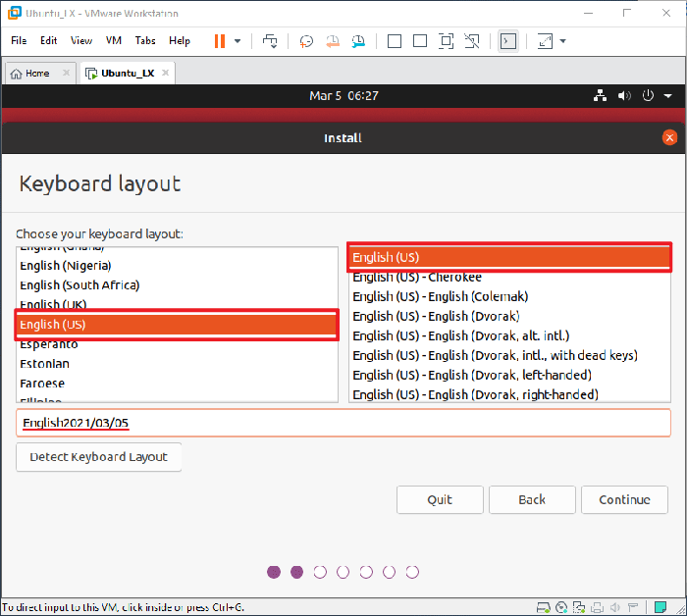Open the Tabs menu
This screenshot has height=616, width=687.
click(145, 41)
